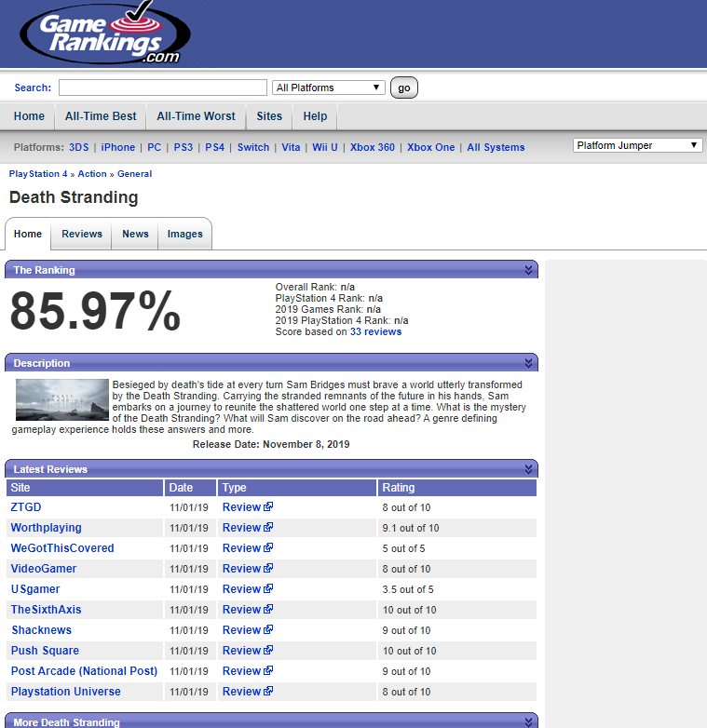Open external link icon for WeGotThisCovered review
Image resolution: width=707 pixels, height=728 pixels.
(x=268, y=547)
